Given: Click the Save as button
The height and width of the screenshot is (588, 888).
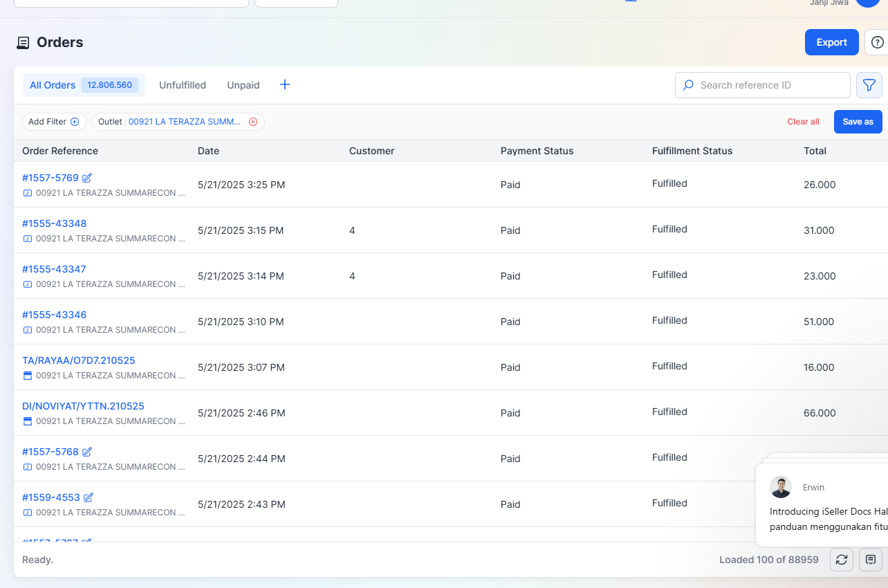Looking at the screenshot, I should [858, 122].
